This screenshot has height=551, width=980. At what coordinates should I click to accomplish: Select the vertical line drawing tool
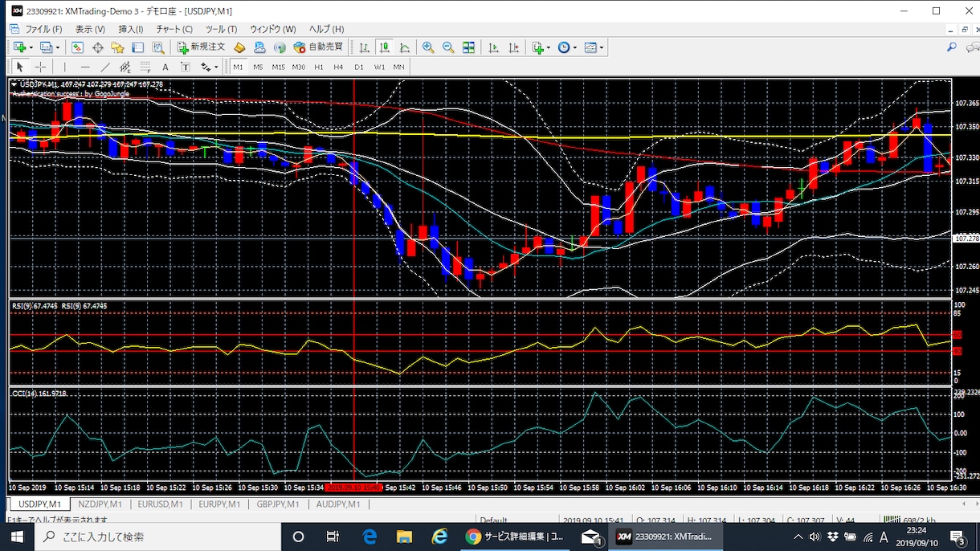65,67
